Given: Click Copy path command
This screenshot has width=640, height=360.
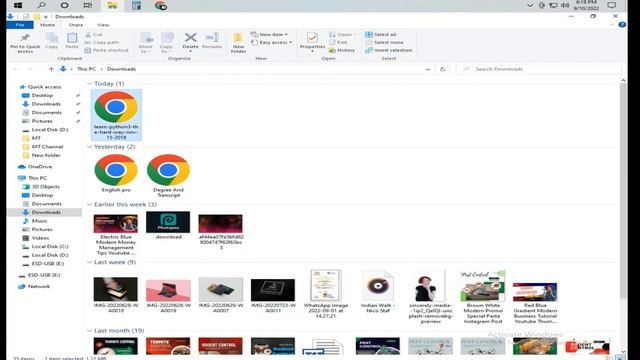Looking at the screenshot, I should (x=102, y=42).
